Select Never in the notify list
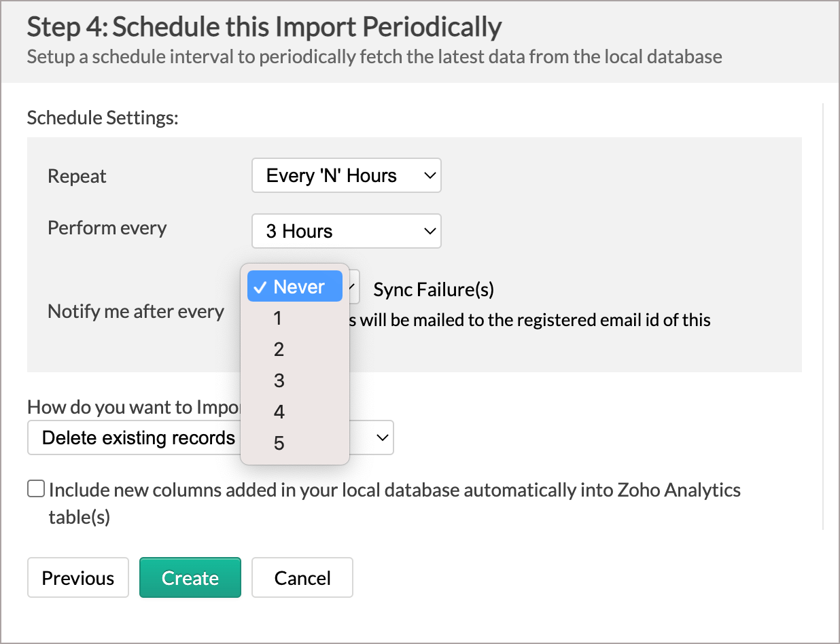 [296, 287]
